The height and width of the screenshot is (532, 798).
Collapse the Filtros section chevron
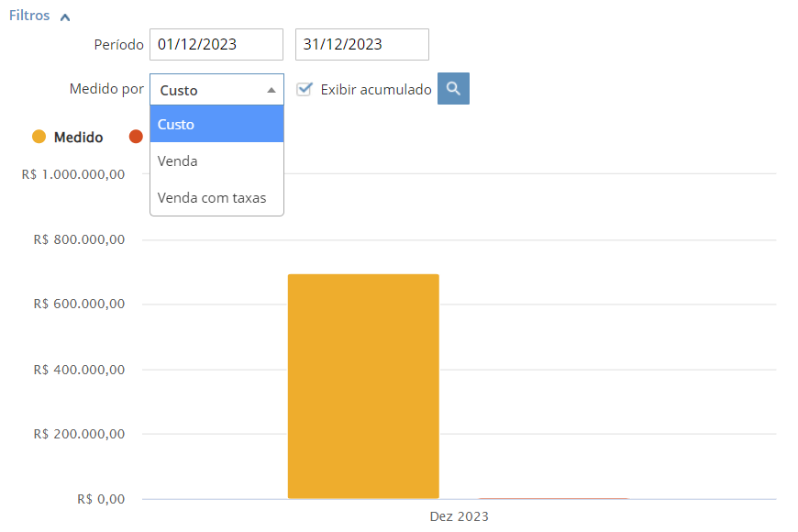(64, 17)
